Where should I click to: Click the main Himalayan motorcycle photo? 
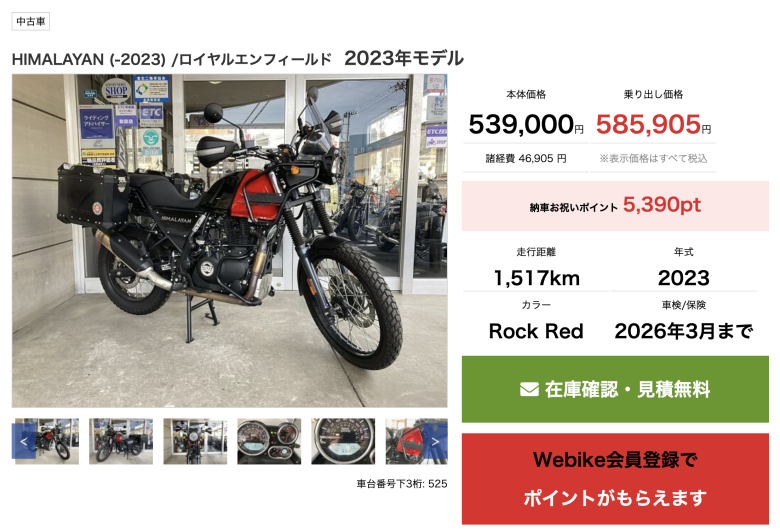tap(230, 241)
